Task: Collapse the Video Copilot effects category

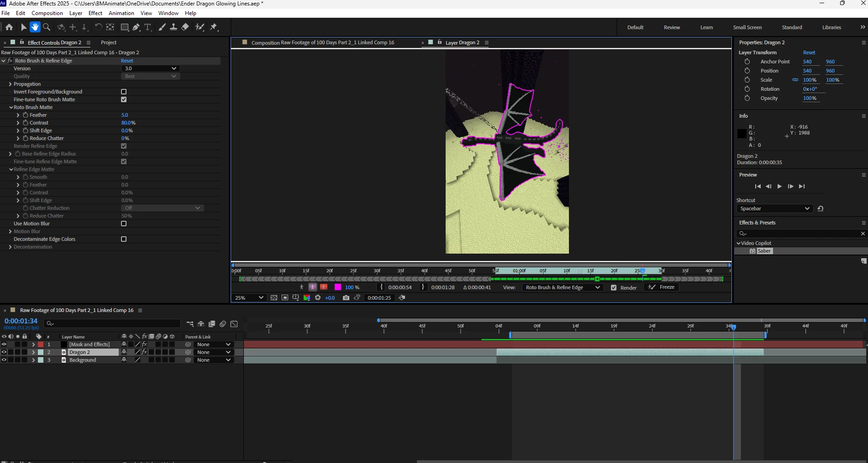Action: coord(739,243)
